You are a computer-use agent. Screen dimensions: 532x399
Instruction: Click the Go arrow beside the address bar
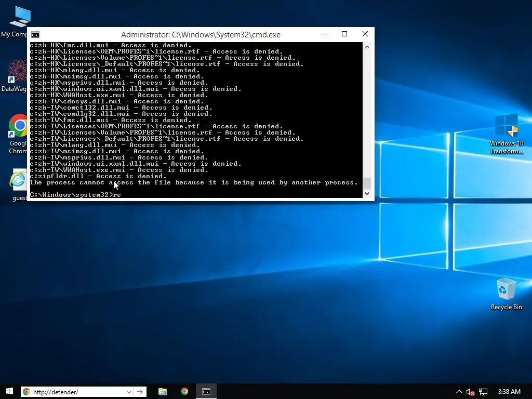(x=140, y=392)
